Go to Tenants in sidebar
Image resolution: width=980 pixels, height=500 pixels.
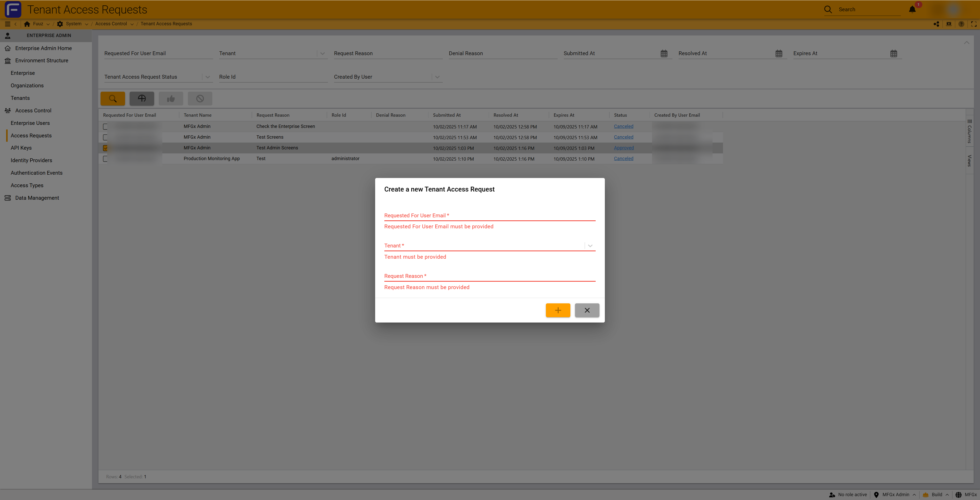click(x=20, y=98)
